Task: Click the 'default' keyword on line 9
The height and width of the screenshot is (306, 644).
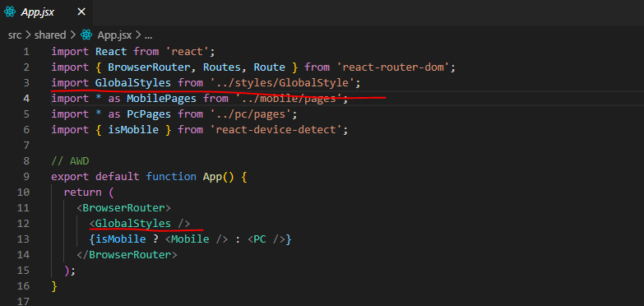Action: coord(118,177)
